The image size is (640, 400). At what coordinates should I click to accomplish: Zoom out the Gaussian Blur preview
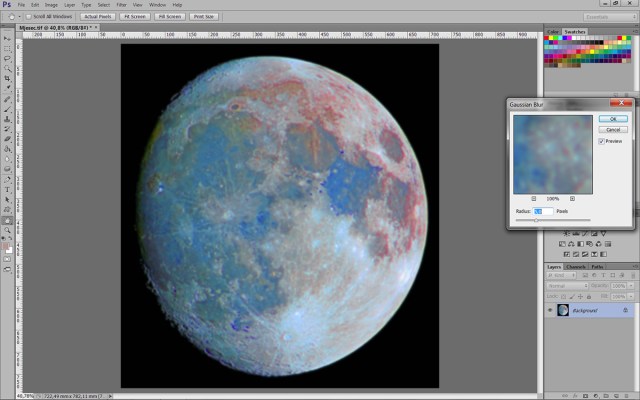[x=533, y=199]
